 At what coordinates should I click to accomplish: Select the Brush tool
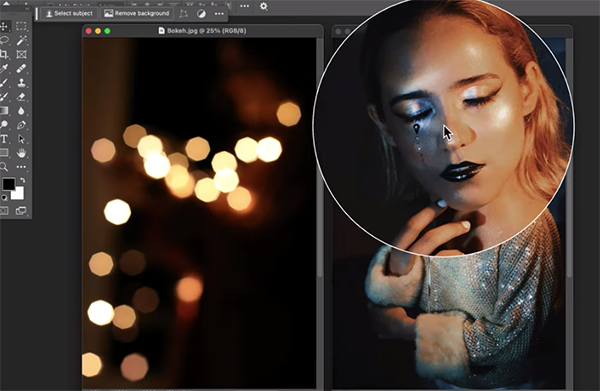pos(4,83)
